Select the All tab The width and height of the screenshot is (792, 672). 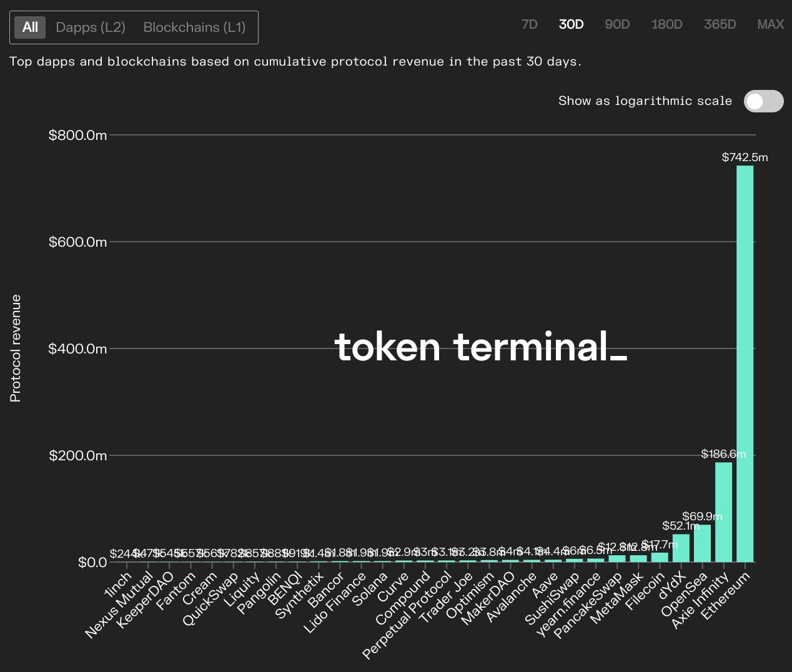click(x=30, y=27)
